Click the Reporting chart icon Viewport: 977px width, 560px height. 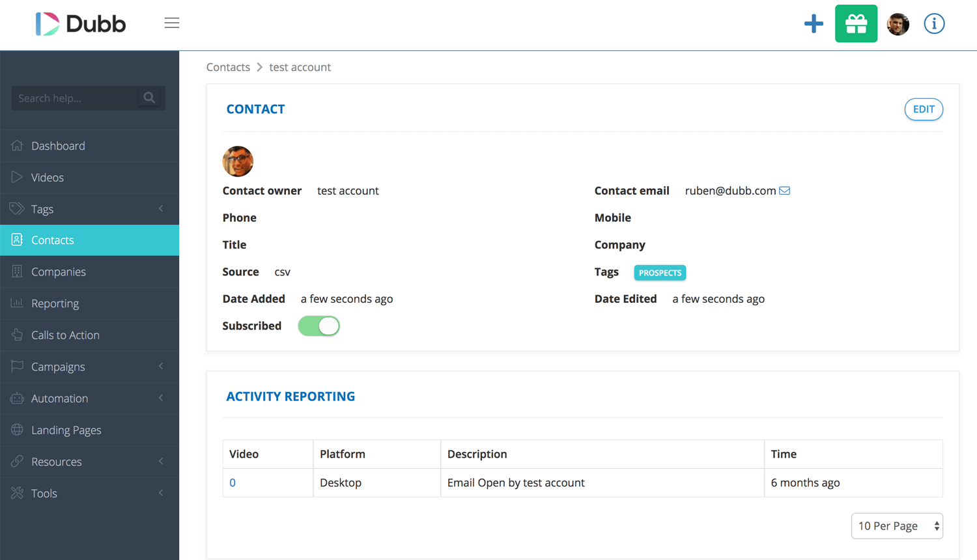[17, 303]
